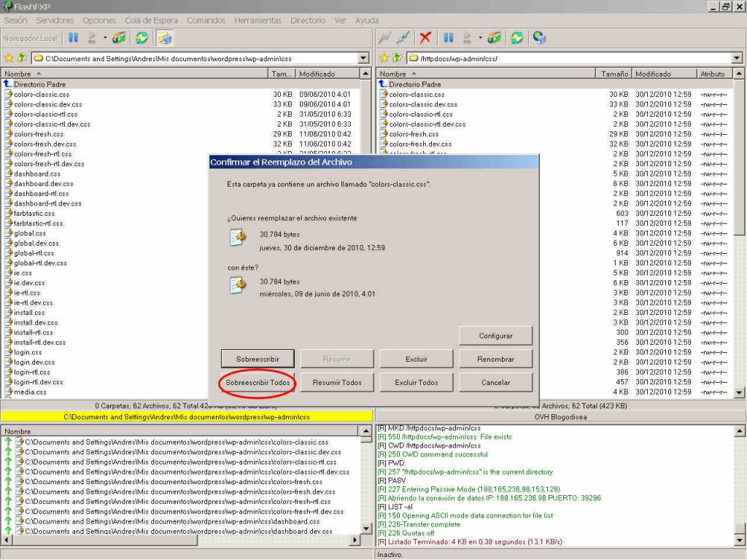Open the Herramientas menu
This screenshot has height=560, width=747.
[x=258, y=20]
